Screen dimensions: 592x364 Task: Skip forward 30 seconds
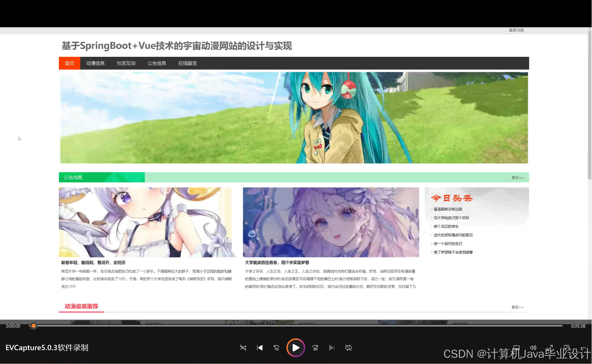tap(315, 348)
